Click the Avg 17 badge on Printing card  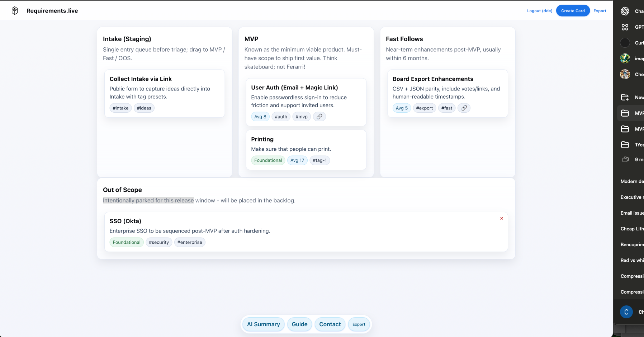point(297,160)
